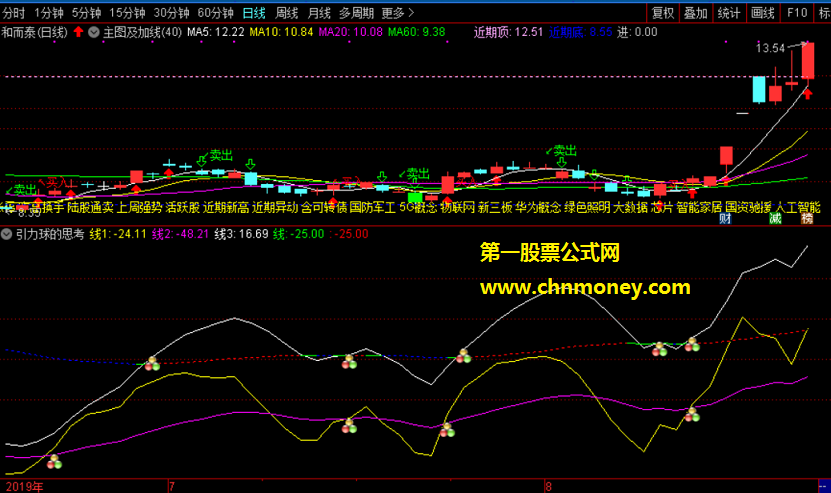Click the 上周强势 tag
The height and width of the screenshot is (493, 831).
(x=139, y=207)
